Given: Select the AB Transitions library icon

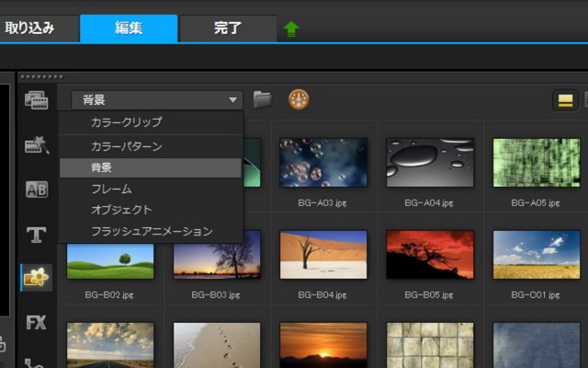Looking at the screenshot, I should tap(36, 190).
